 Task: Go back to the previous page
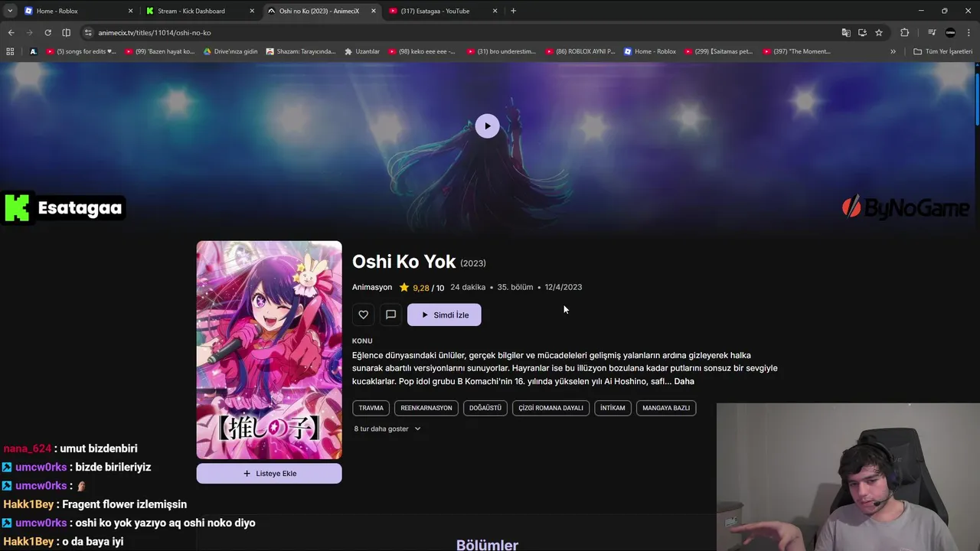coord(11,33)
